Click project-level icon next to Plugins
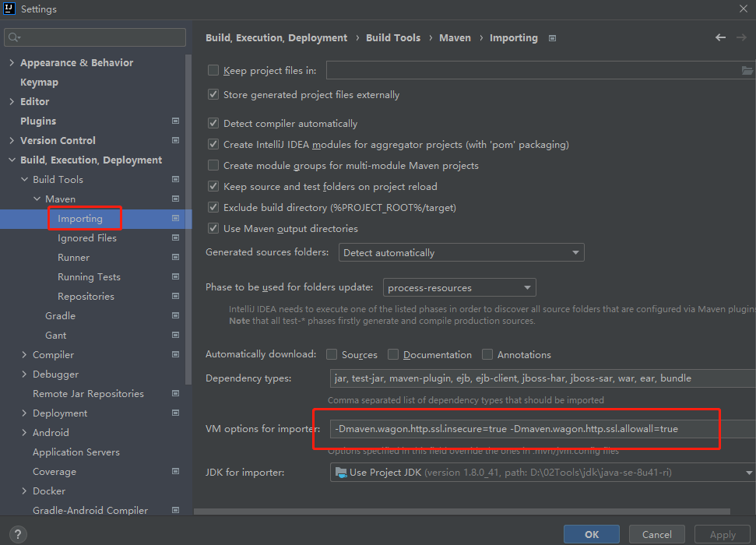Image resolution: width=756 pixels, height=545 pixels. [x=175, y=121]
